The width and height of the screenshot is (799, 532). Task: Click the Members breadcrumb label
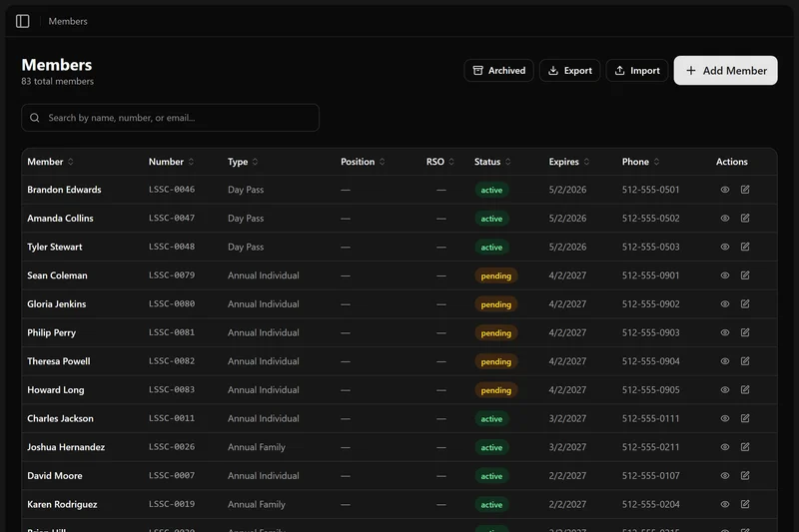coord(68,21)
